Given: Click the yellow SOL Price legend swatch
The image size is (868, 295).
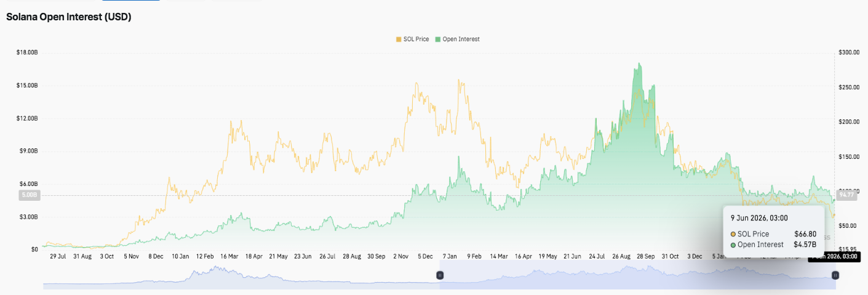Looking at the screenshot, I should pyautogui.click(x=399, y=39).
